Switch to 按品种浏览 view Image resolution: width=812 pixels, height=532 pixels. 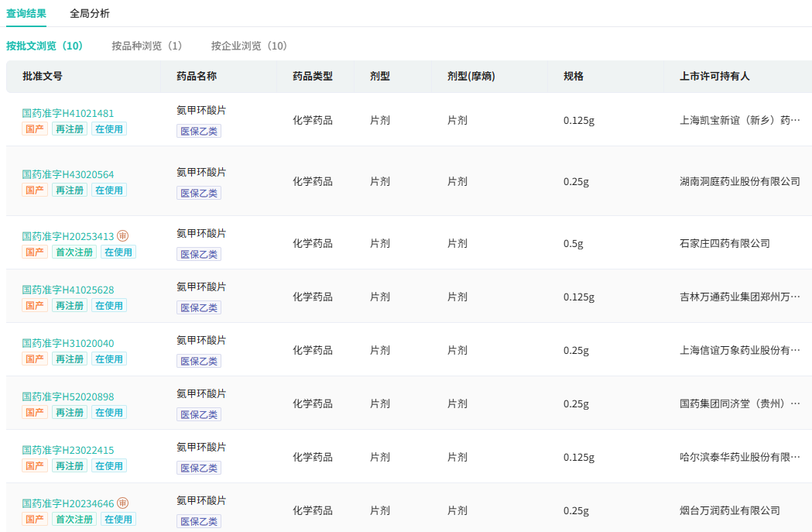click(147, 46)
